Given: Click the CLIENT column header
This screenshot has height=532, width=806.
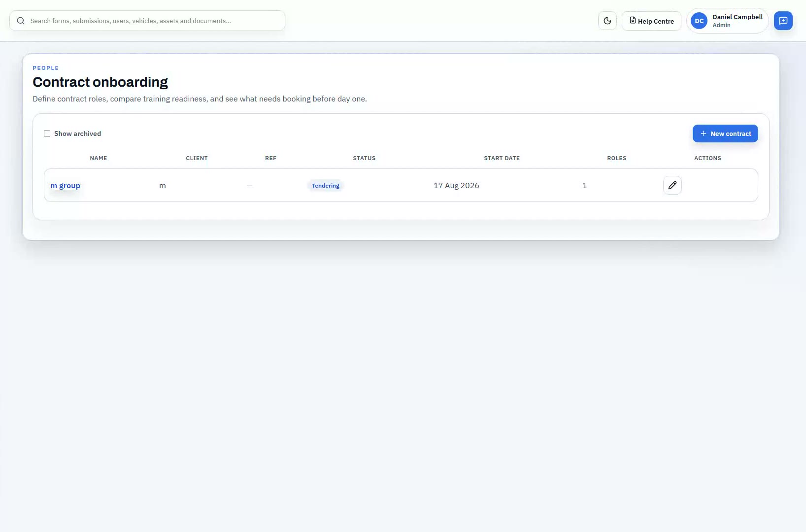Looking at the screenshot, I should point(197,158).
